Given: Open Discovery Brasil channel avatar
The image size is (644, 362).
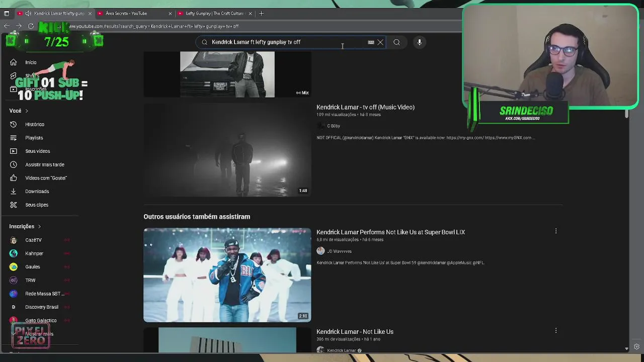Looking at the screenshot, I should [14, 307].
